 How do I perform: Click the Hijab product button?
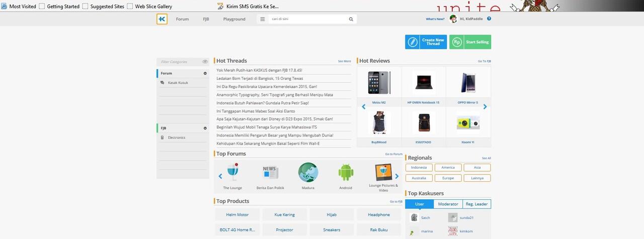[332, 215]
